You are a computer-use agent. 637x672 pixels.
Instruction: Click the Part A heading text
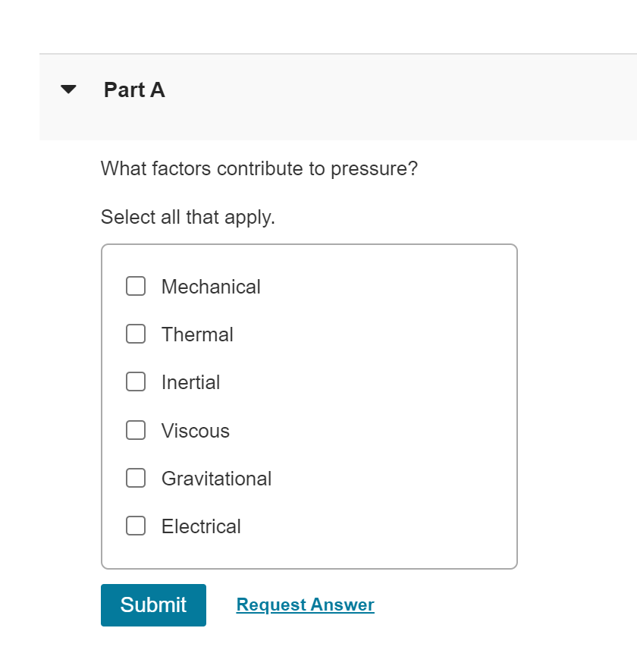[133, 89]
